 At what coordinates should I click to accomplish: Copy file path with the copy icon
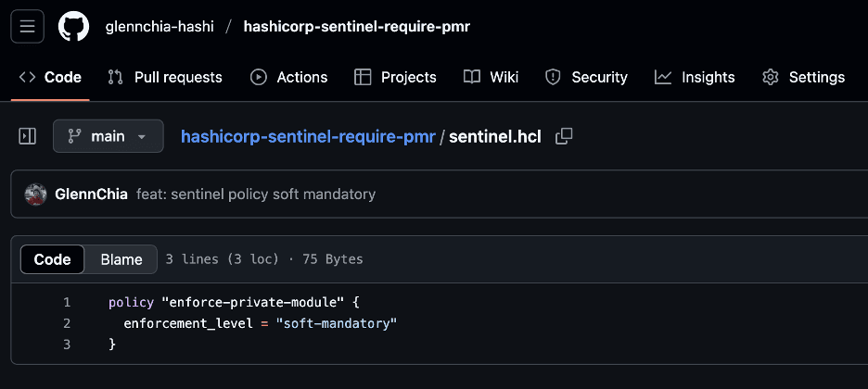click(564, 136)
